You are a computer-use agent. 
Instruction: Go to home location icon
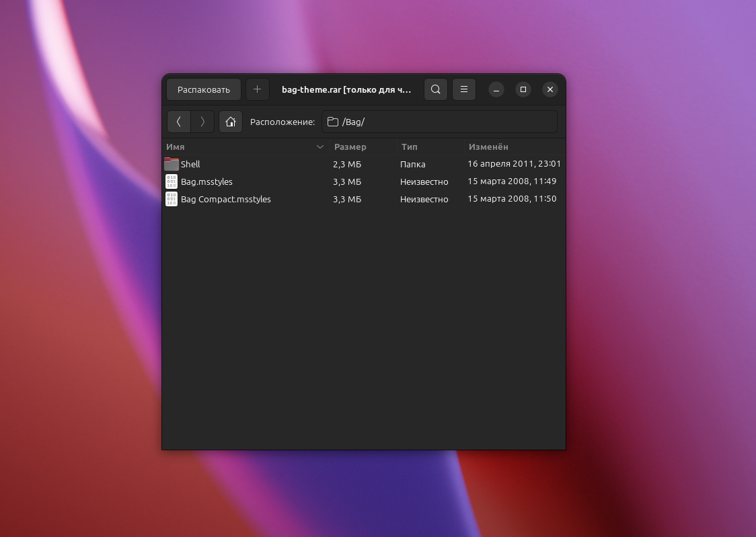pyautogui.click(x=231, y=122)
